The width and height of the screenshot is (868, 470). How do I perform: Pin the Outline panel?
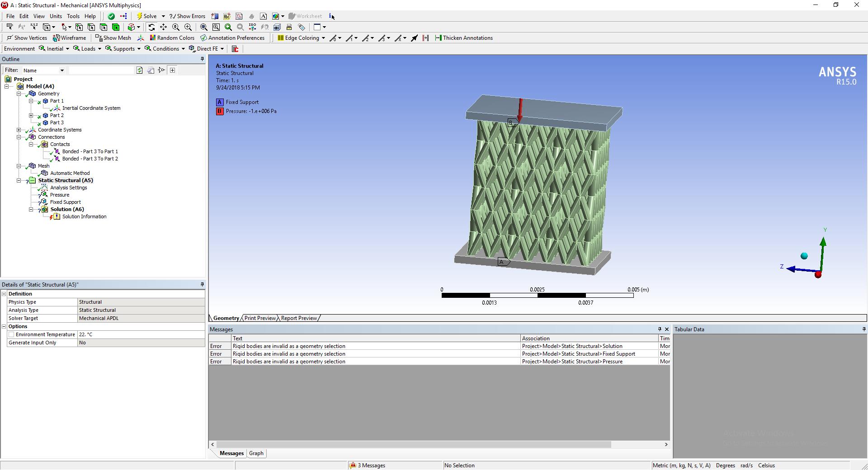202,59
